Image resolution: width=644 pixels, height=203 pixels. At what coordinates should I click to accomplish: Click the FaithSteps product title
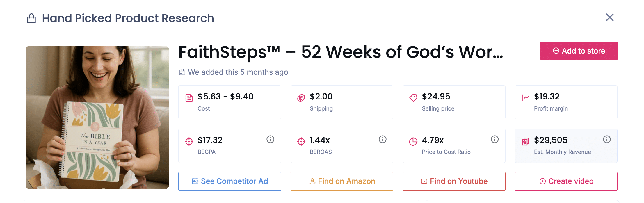(x=341, y=52)
